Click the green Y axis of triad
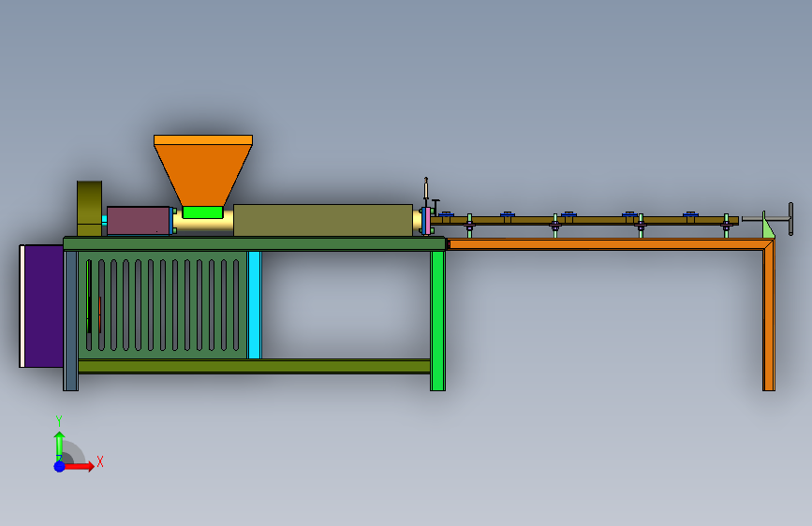Viewport: 812px width, 526px height. click(x=59, y=446)
